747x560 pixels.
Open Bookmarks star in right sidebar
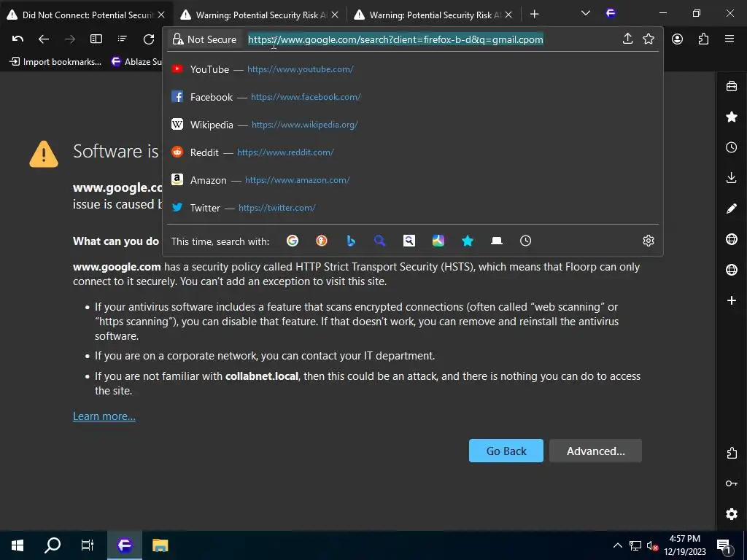pos(731,117)
